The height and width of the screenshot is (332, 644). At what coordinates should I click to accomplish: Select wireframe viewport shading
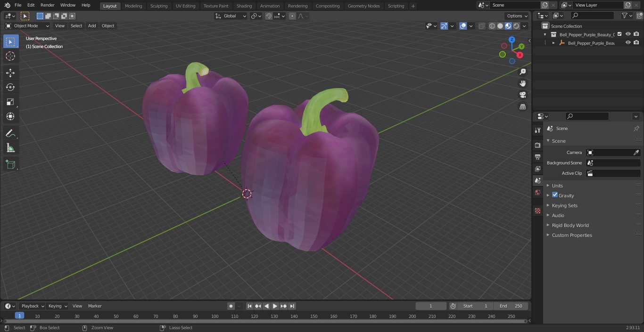tap(492, 26)
